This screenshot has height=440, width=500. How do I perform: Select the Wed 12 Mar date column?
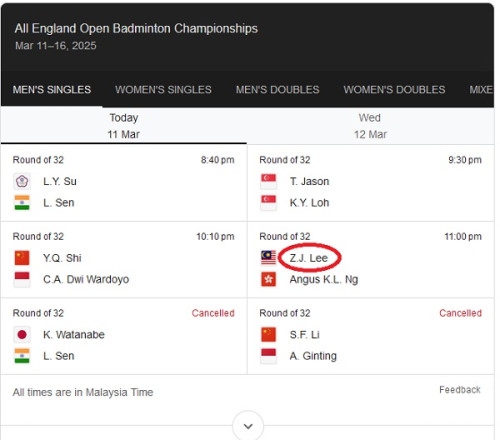tap(370, 126)
